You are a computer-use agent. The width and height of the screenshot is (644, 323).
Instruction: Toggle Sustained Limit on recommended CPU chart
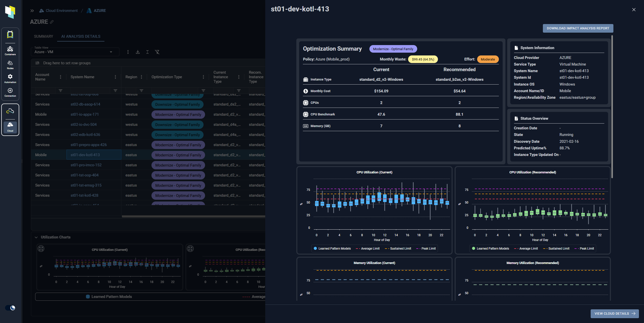click(556, 249)
